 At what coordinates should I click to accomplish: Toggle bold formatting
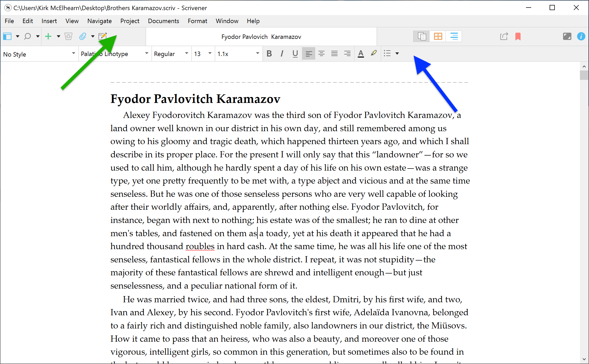tap(269, 54)
